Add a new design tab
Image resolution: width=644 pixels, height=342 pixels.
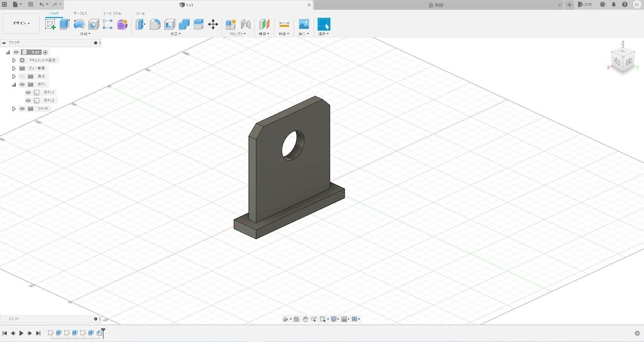570,4
